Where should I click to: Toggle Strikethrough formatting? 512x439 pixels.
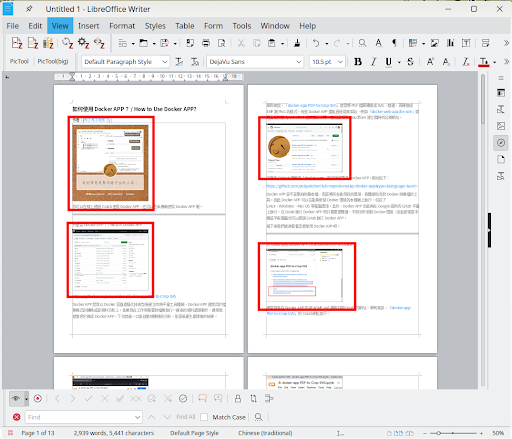(410, 62)
